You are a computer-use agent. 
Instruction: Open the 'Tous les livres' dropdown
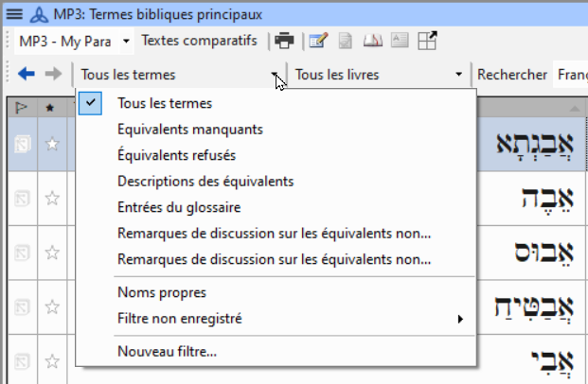point(379,75)
